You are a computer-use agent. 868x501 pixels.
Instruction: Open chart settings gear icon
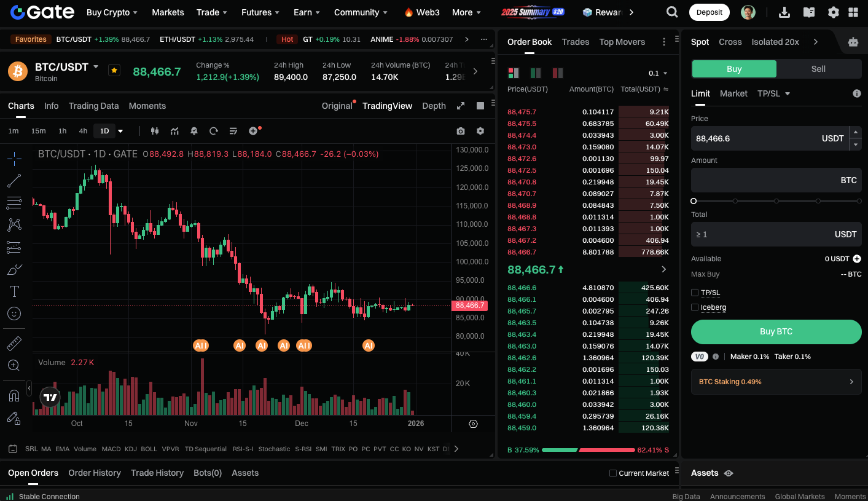click(x=480, y=131)
